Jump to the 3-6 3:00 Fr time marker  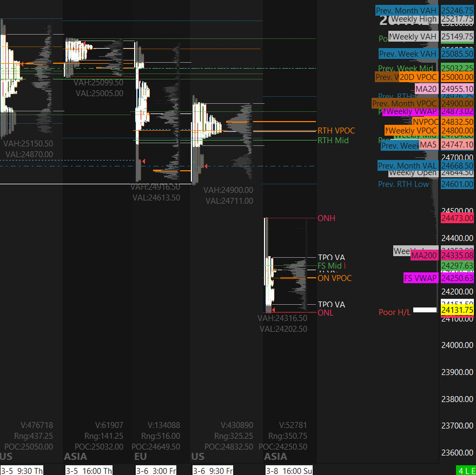tap(156, 471)
